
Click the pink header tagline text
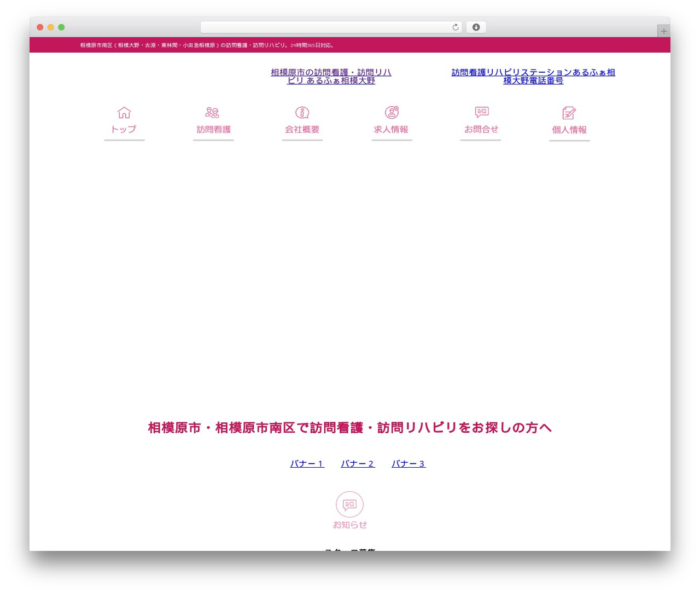(x=207, y=45)
